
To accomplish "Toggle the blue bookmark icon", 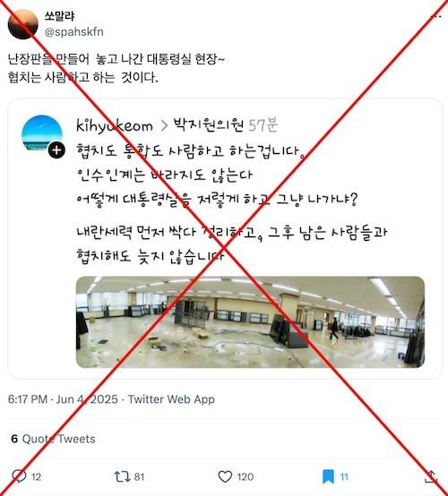I will coord(328,476).
